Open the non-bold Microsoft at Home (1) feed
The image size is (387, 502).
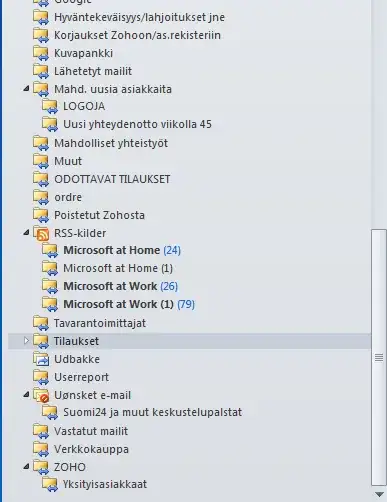coord(118,268)
